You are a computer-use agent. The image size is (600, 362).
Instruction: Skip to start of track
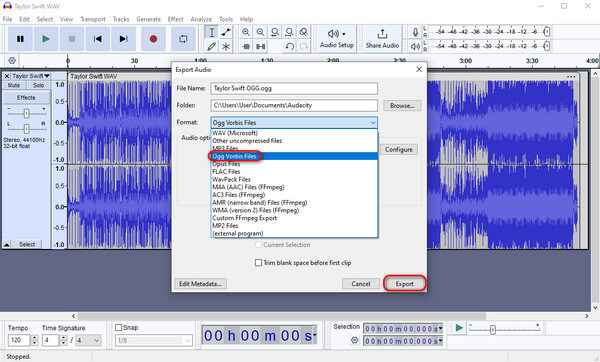[98, 39]
